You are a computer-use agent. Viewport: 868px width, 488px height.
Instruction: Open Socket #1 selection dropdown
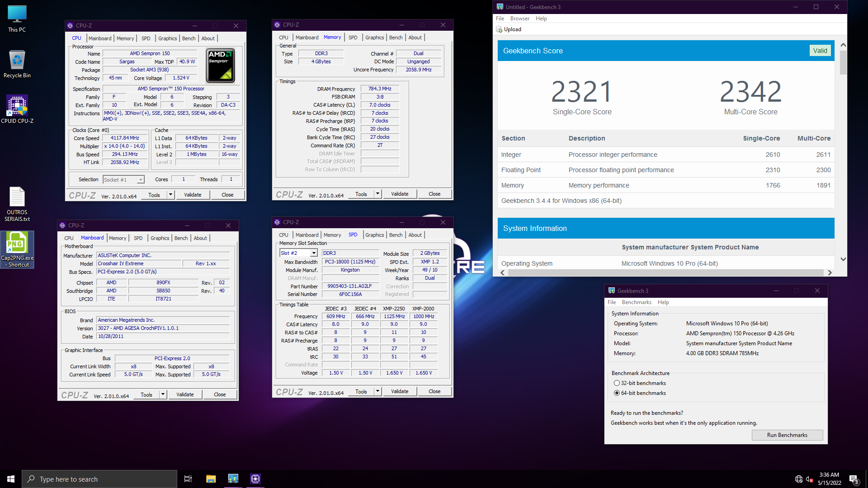click(123, 179)
